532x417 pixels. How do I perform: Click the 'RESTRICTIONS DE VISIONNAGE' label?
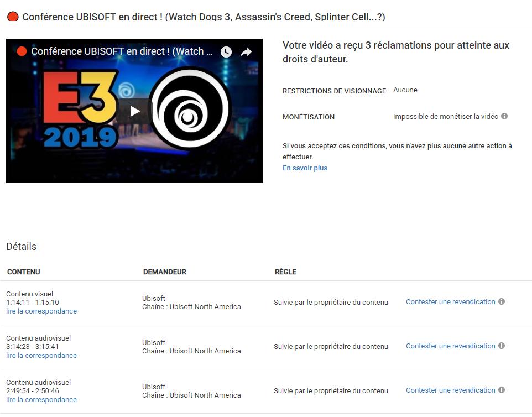tap(334, 91)
